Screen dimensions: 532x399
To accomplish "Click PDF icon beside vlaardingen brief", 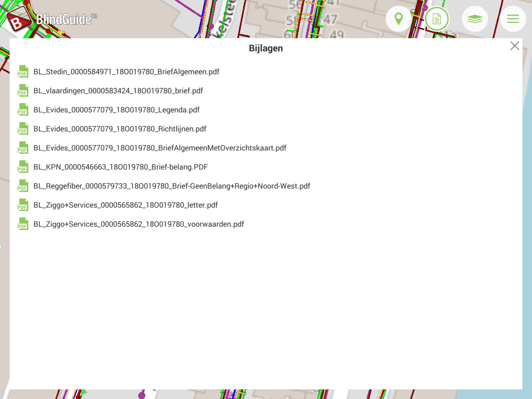I will point(23,90).
